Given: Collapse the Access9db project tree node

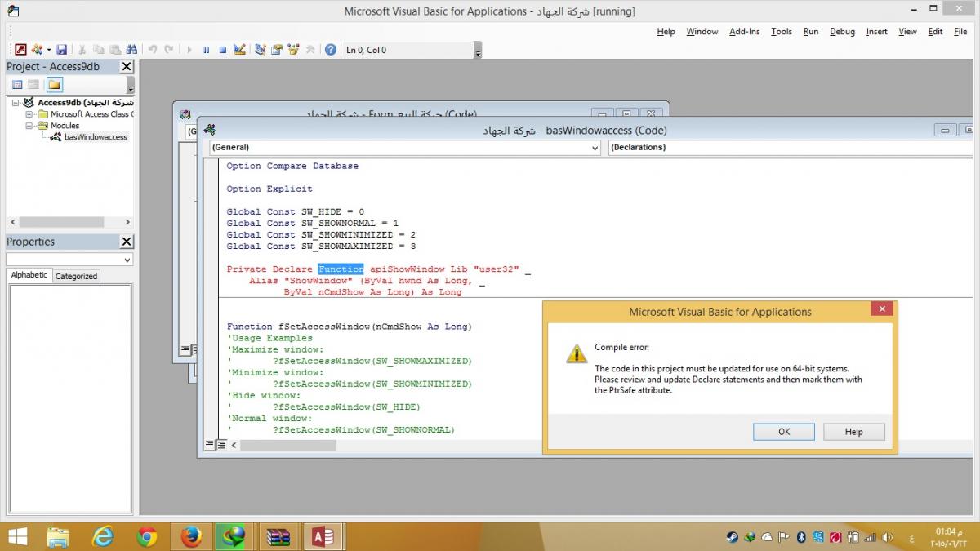Looking at the screenshot, I should (16, 103).
